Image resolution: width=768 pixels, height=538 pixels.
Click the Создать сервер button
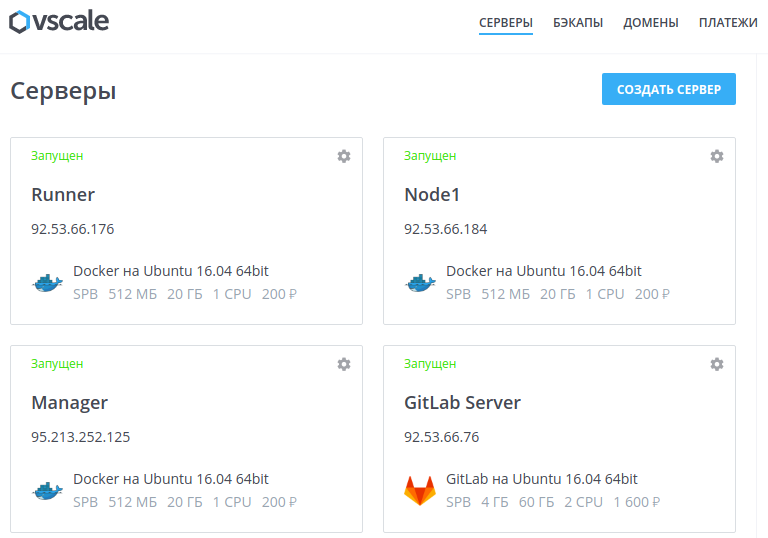tap(669, 89)
